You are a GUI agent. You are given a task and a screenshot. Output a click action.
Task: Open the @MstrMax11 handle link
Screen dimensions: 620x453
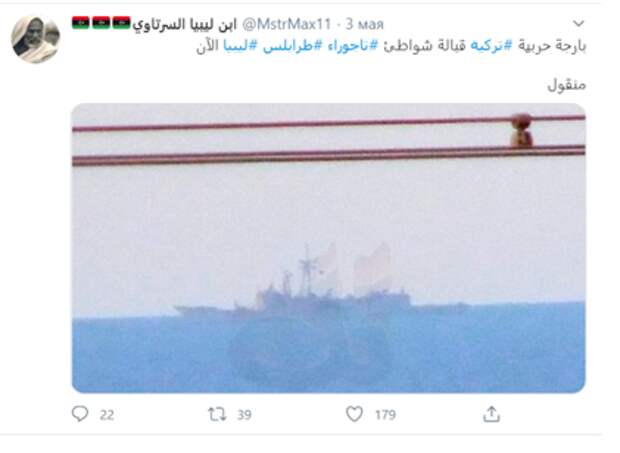pos(286,24)
